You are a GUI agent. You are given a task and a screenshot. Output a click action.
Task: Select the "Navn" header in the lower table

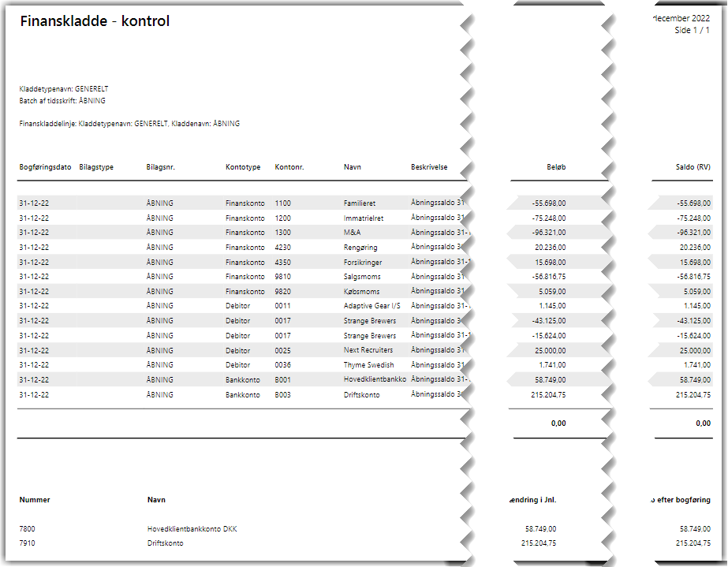coord(156,500)
